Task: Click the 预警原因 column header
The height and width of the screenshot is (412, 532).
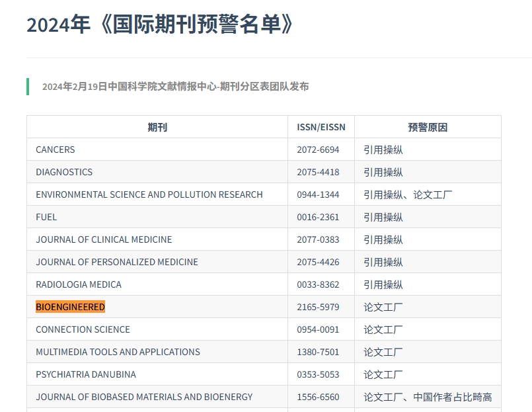Action: click(x=427, y=127)
